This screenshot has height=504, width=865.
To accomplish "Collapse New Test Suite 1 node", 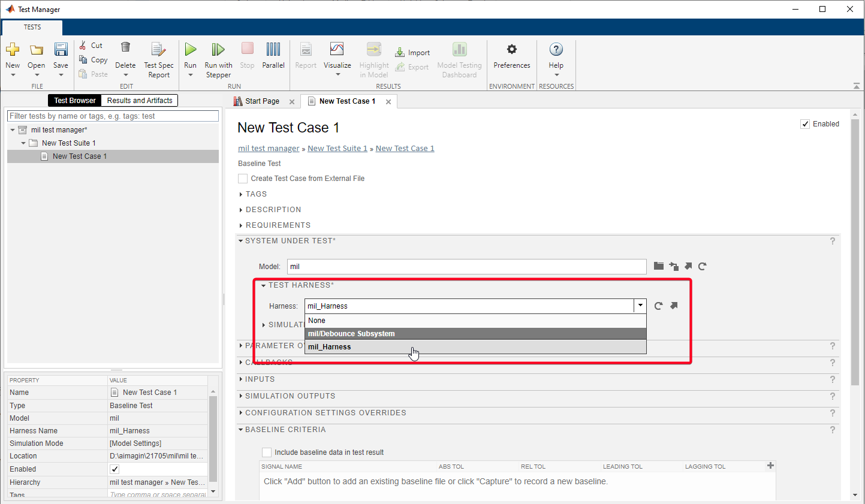I will [23, 143].
